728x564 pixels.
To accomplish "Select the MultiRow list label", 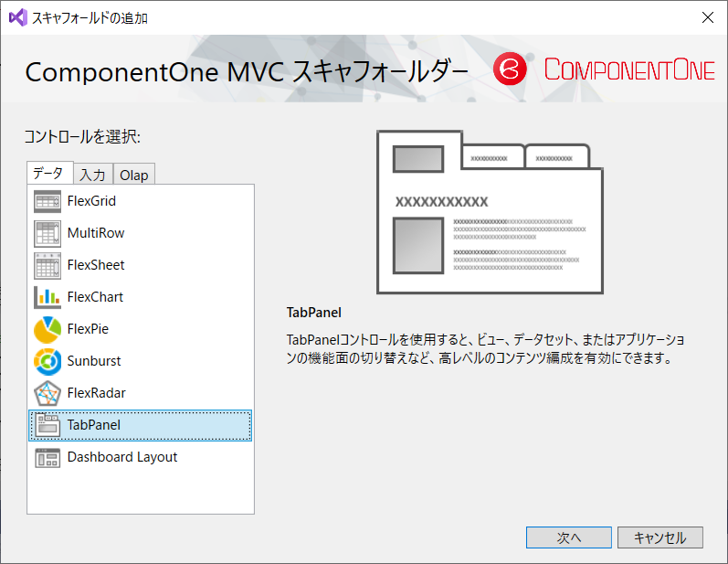I will coord(96,233).
